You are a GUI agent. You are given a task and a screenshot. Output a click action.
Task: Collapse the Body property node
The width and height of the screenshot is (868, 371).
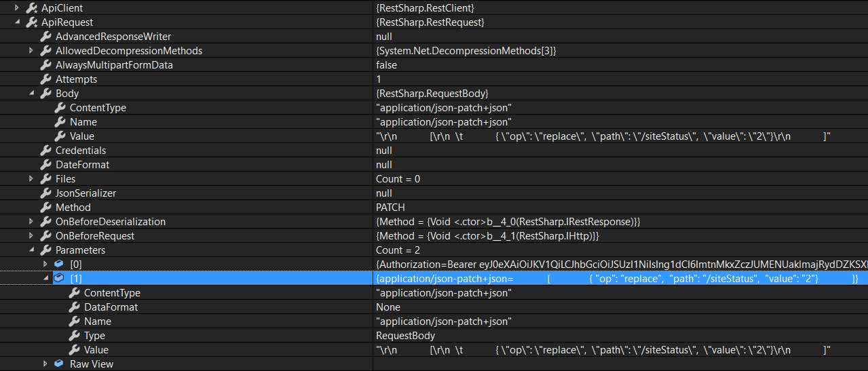click(x=31, y=94)
